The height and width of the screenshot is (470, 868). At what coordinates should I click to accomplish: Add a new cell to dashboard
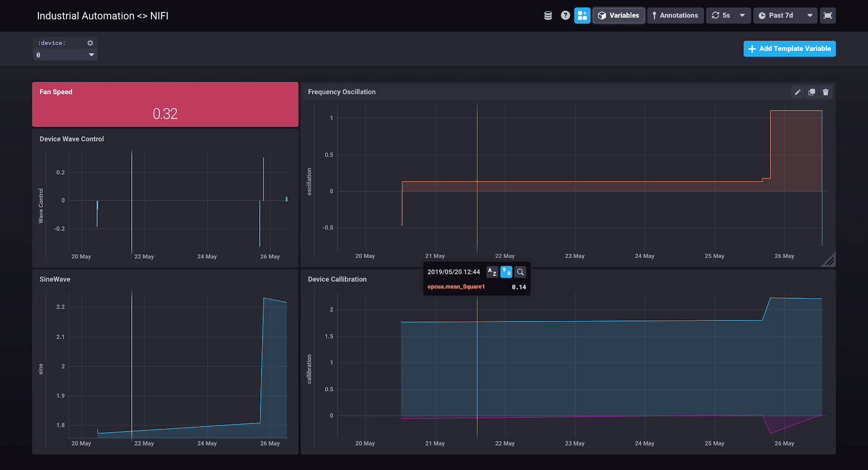(x=582, y=16)
